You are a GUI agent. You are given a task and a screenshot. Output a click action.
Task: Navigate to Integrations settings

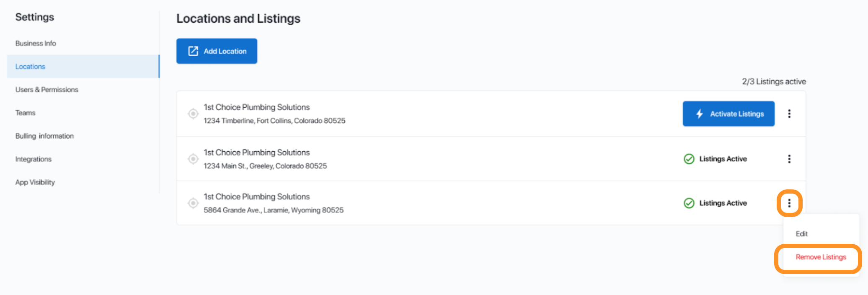33,159
